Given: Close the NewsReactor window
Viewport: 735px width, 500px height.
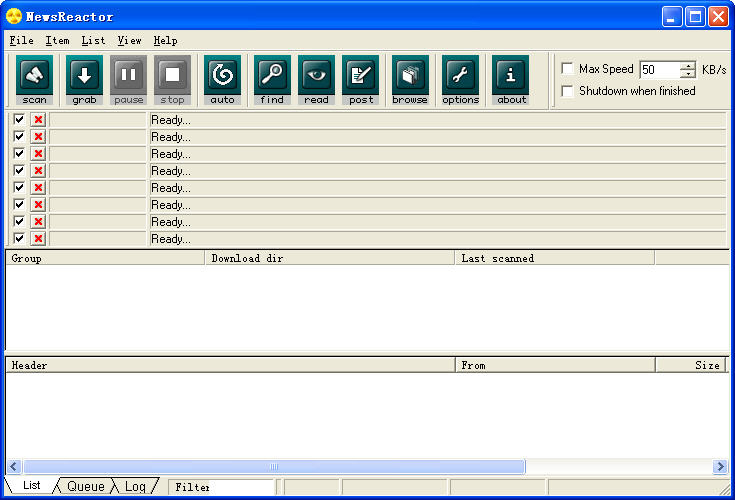Looking at the screenshot, I should click(718, 17).
